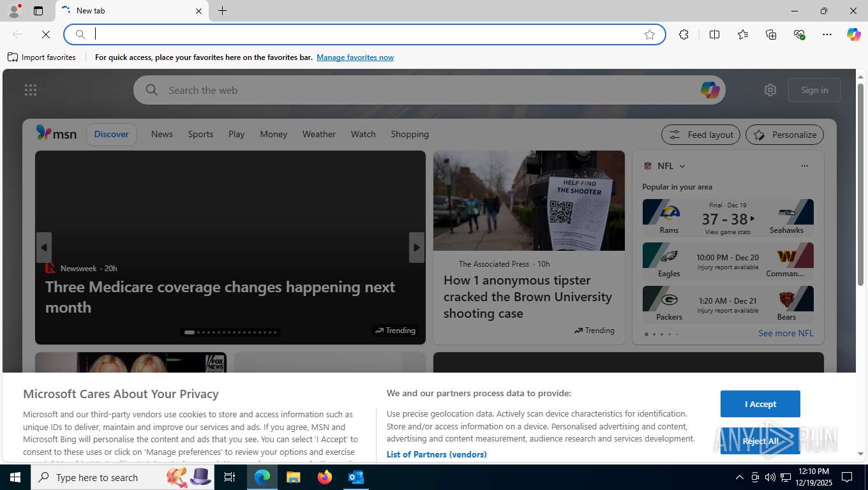Select the Discover tab
The image size is (868, 490).
tap(112, 134)
